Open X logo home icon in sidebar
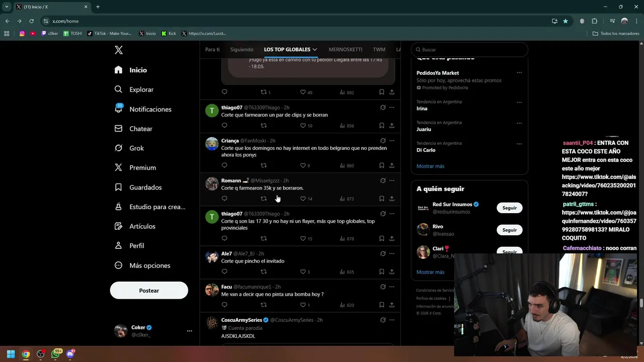The height and width of the screenshot is (362, 644). [119, 50]
